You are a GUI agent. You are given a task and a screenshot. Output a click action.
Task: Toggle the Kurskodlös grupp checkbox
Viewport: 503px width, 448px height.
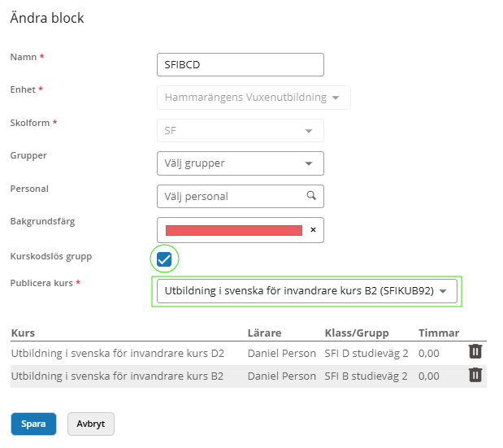[x=164, y=259]
